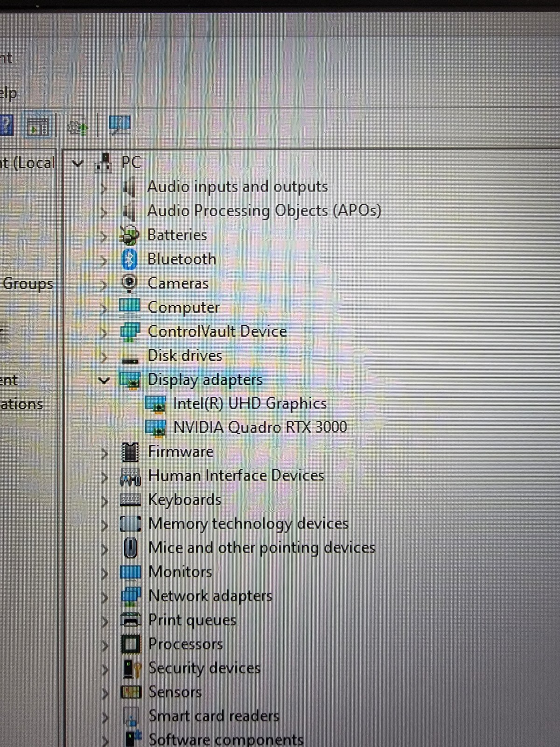Viewport: 560px width, 747px height.
Task: Click the Audio Processing Objects speaker icon
Action: 129,211
